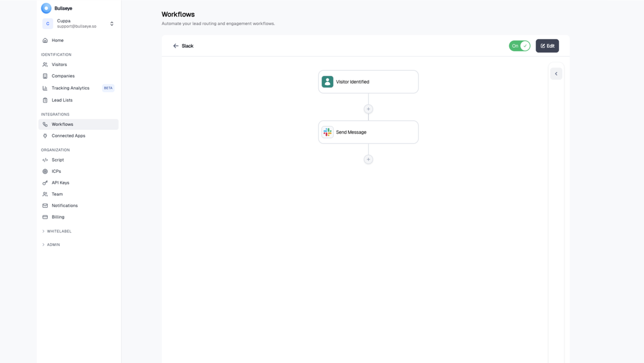Click the ICPs target icon
The image size is (644, 363).
45,171
